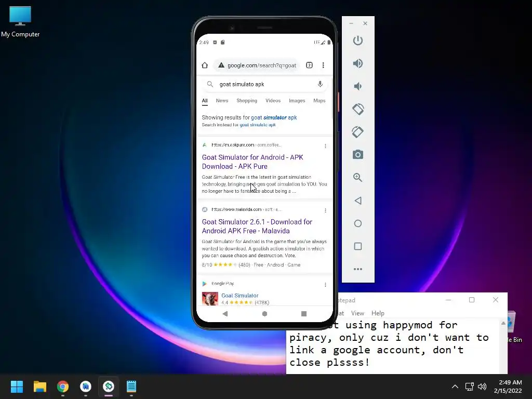Open Android Studio emulator taskbar icon
Screen dimensions: 532x399
tap(109, 387)
